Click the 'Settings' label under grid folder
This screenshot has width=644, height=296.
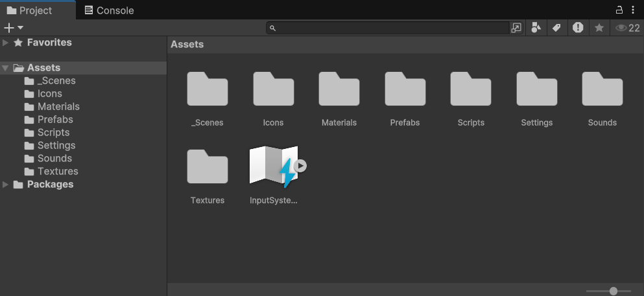click(537, 122)
